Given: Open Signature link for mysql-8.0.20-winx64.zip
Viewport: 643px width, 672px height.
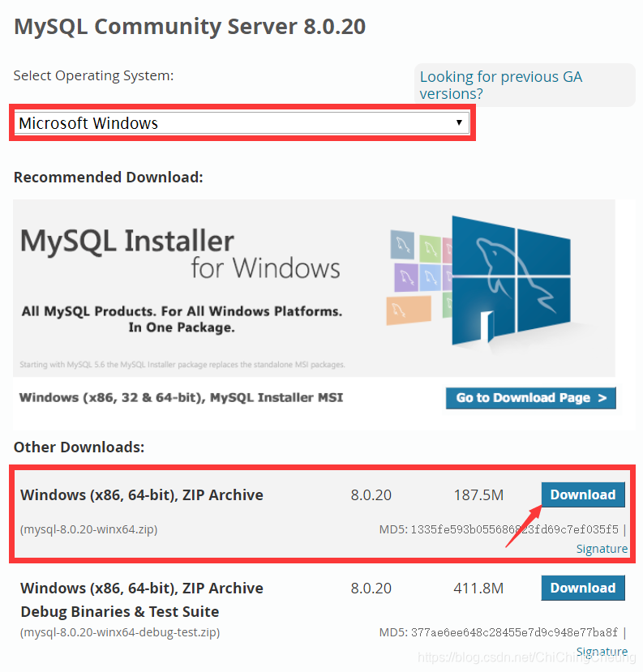Looking at the screenshot, I should [602, 549].
